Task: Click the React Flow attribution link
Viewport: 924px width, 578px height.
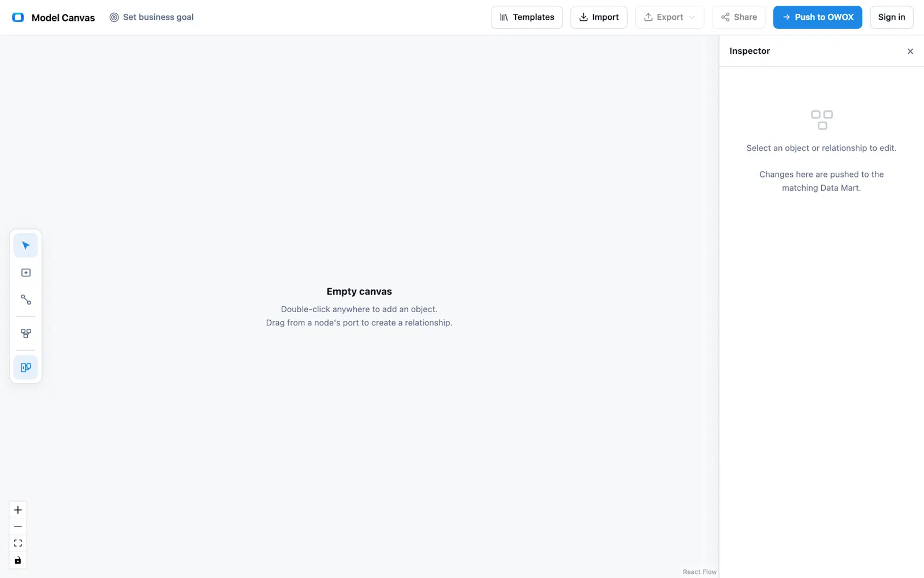Action: [x=699, y=572]
